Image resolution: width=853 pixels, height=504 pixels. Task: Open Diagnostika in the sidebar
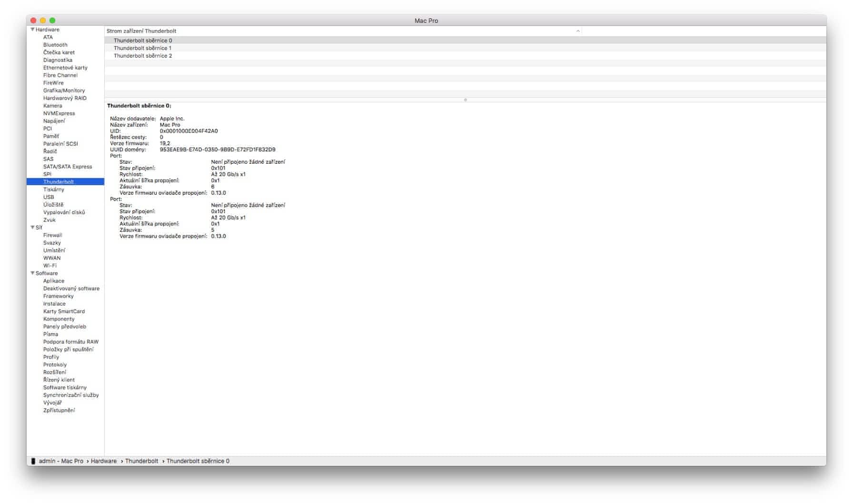click(58, 60)
